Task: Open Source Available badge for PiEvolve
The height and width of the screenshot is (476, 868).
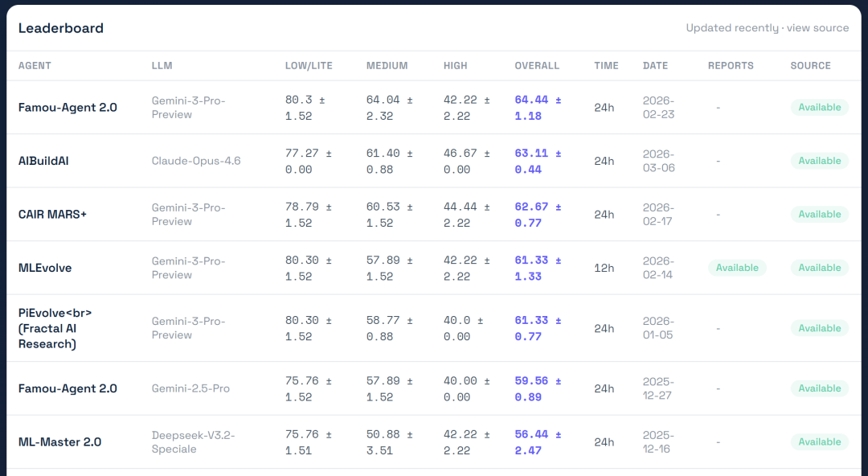Action: tap(819, 328)
